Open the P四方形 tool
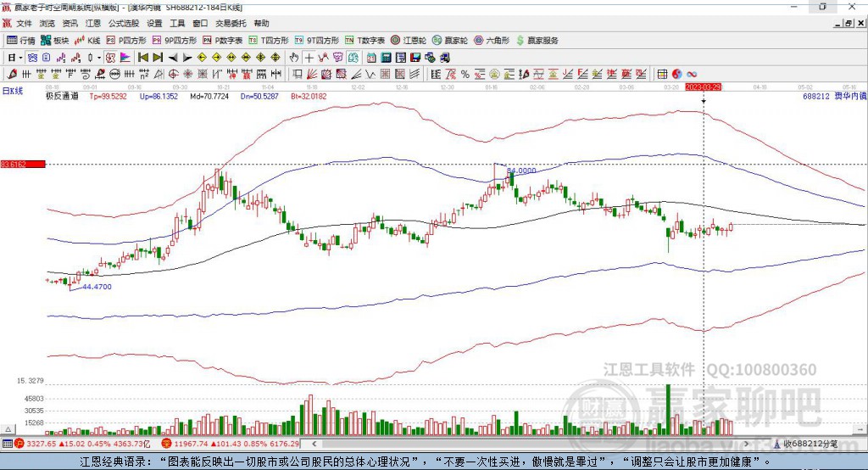868x470 pixels. (126, 41)
